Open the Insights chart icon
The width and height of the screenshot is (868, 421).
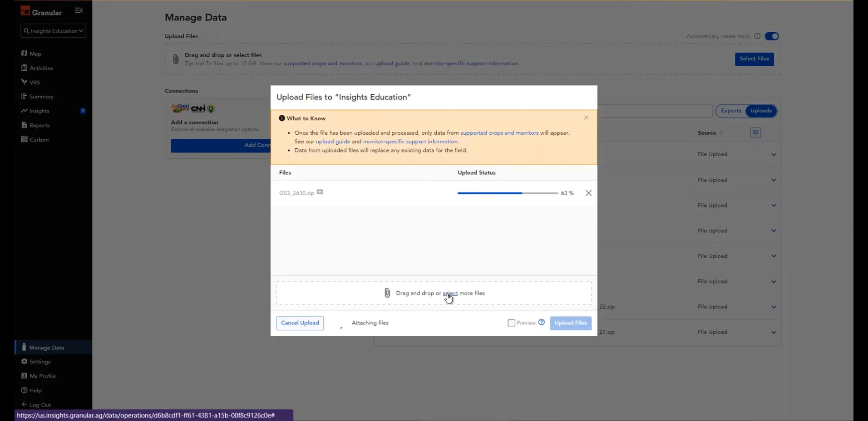point(25,111)
